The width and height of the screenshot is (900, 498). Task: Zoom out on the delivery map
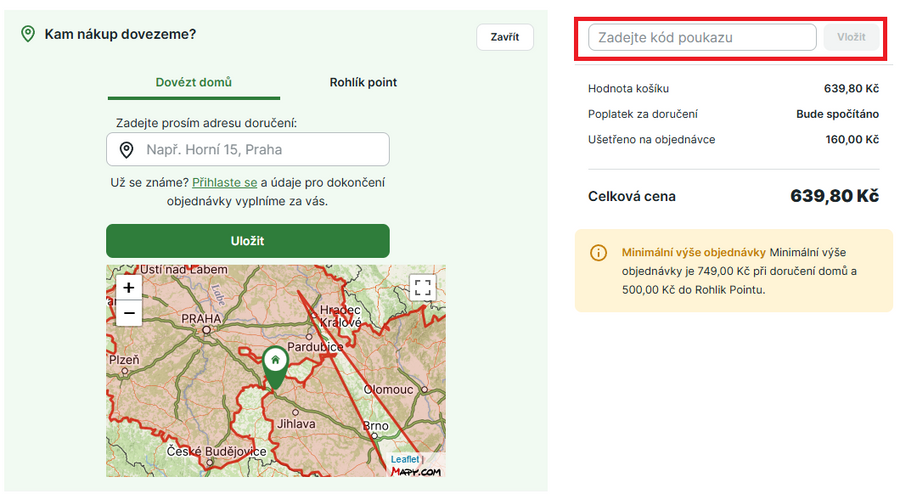pos(128,313)
